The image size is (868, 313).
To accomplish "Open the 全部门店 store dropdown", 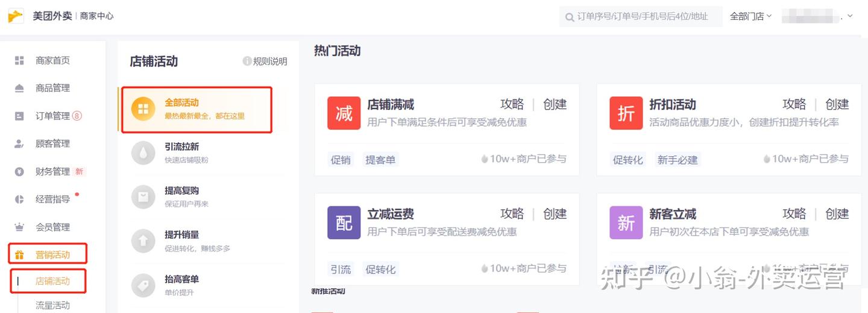I will pos(750,16).
